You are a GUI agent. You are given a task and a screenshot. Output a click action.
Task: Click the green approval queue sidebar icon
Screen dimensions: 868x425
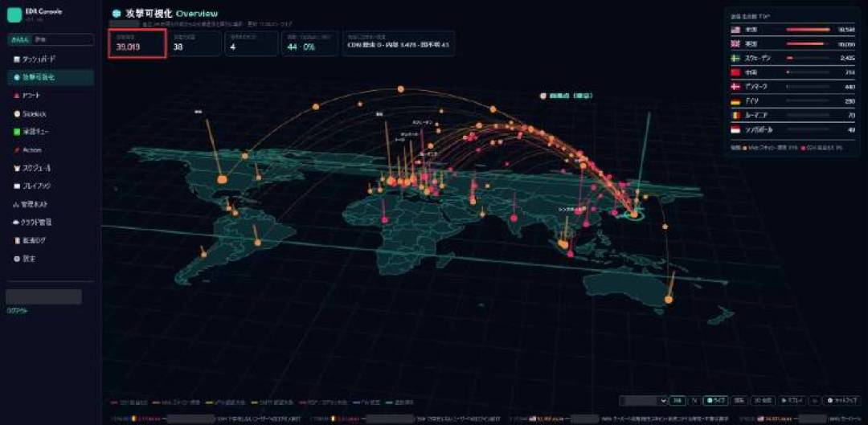[x=17, y=132]
